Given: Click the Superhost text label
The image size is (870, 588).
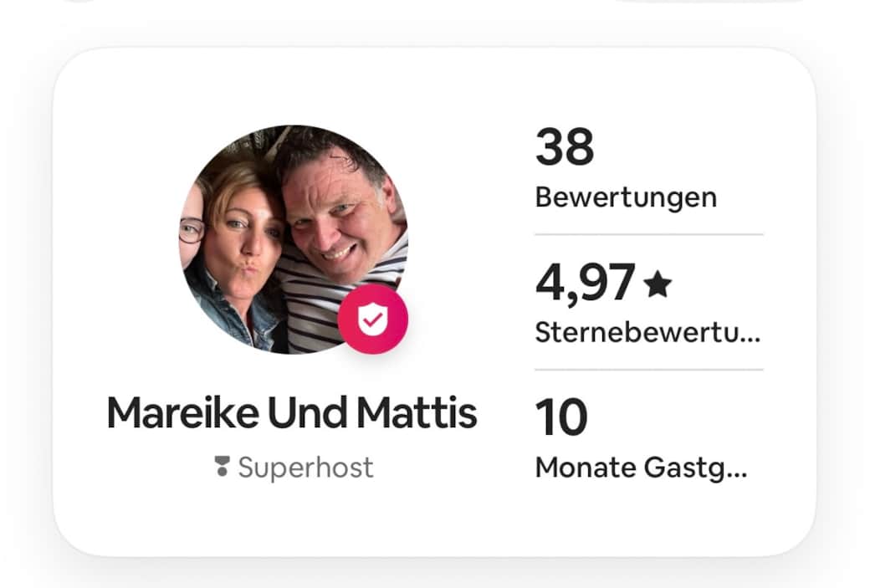Looking at the screenshot, I should tap(305, 467).
